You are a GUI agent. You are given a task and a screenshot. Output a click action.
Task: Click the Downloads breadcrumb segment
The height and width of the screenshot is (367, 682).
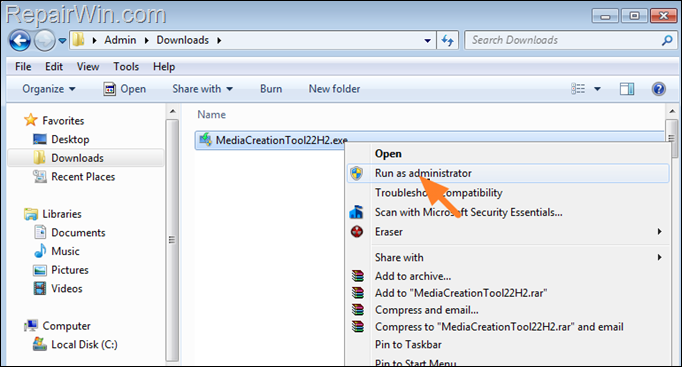[183, 40]
